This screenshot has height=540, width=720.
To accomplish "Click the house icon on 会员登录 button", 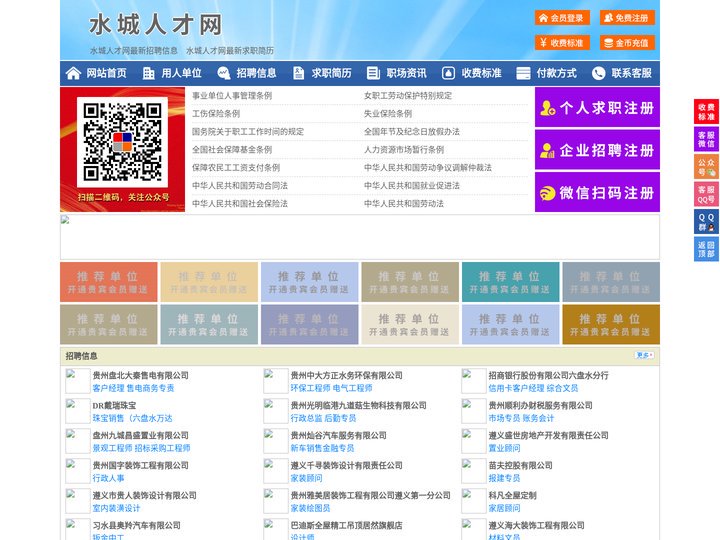I will (544, 18).
